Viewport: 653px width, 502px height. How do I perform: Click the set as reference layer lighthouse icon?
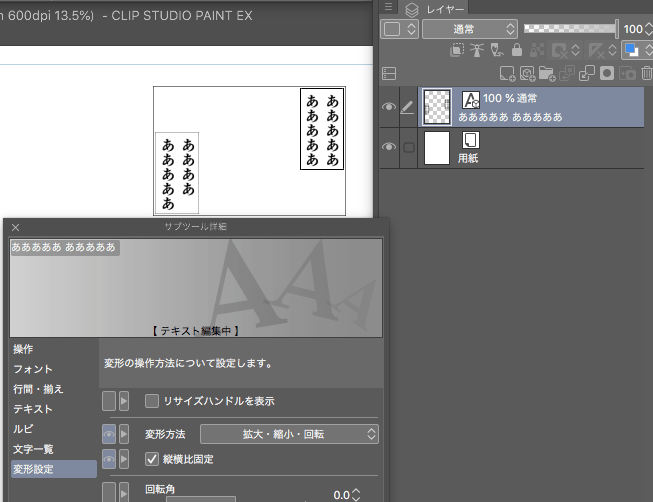click(476, 50)
